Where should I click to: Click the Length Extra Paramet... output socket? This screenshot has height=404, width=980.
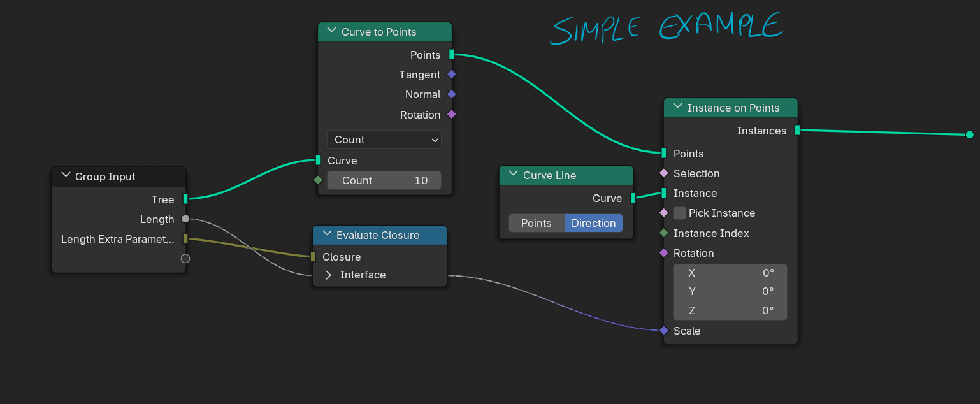point(185,239)
